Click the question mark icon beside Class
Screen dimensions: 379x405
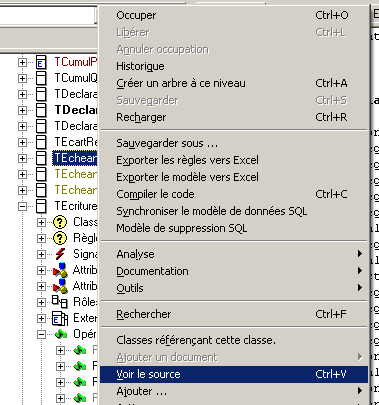pyautogui.click(x=60, y=222)
